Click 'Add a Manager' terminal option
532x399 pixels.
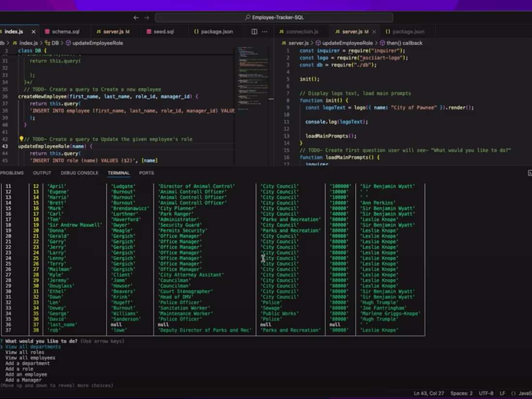[23, 380]
